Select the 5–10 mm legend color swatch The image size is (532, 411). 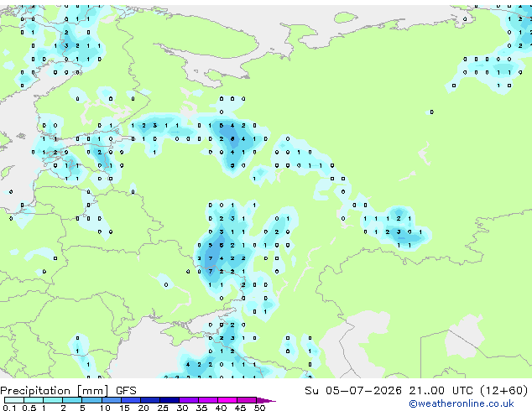[x=91, y=400]
